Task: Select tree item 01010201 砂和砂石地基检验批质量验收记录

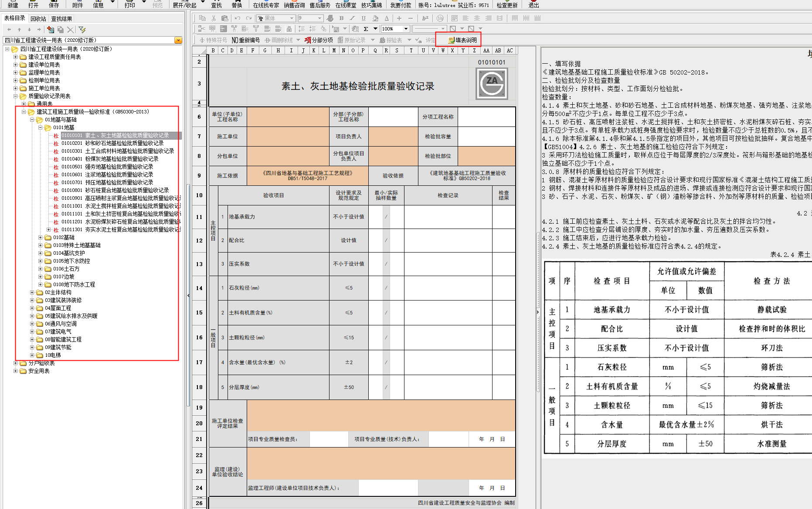Action: click(x=112, y=143)
